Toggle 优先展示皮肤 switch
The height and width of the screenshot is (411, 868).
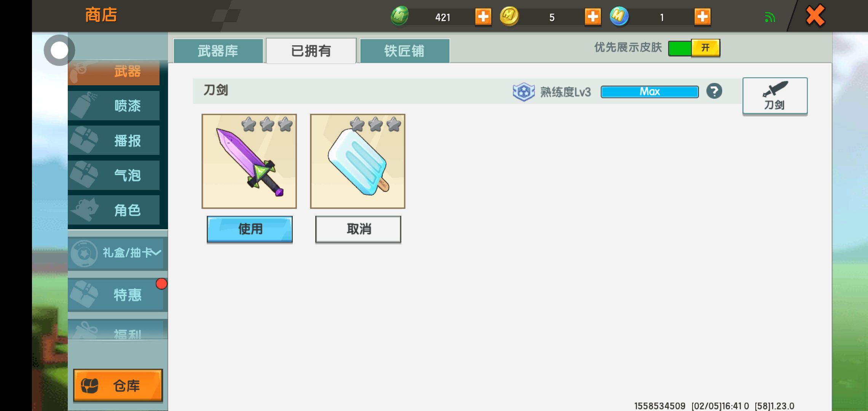[694, 48]
